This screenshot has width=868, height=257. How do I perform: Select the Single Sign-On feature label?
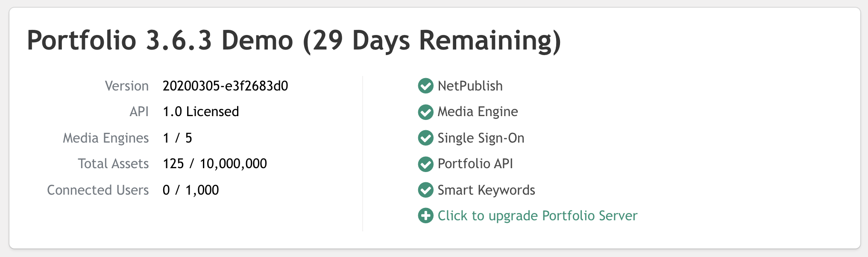[x=481, y=138]
